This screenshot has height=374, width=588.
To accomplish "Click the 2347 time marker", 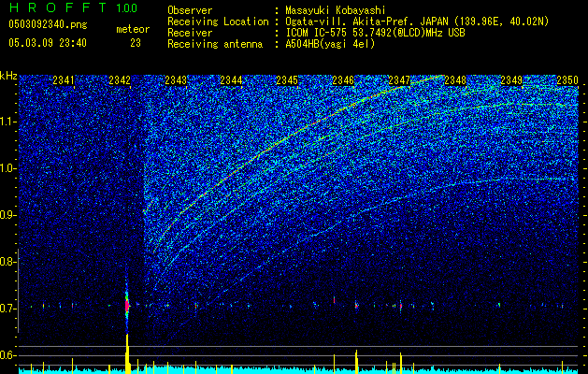I will (x=399, y=80).
